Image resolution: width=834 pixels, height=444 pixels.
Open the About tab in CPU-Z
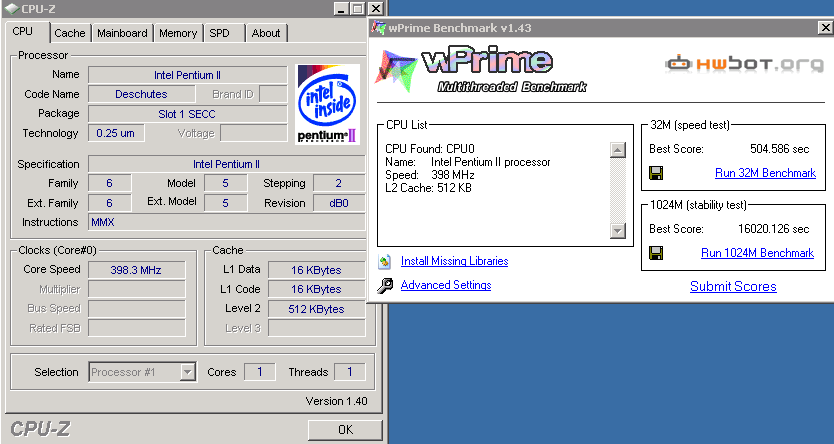pos(266,33)
